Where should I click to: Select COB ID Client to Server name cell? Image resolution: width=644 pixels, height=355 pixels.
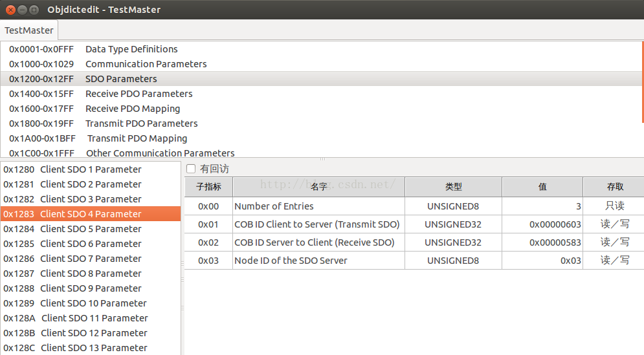point(318,224)
